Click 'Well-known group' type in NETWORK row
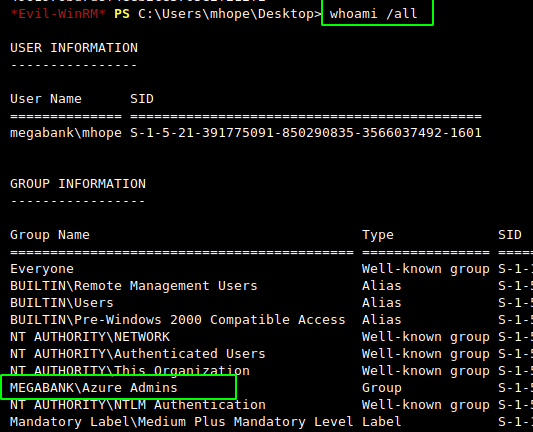Viewport: 533px width, 432px height. (x=426, y=337)
